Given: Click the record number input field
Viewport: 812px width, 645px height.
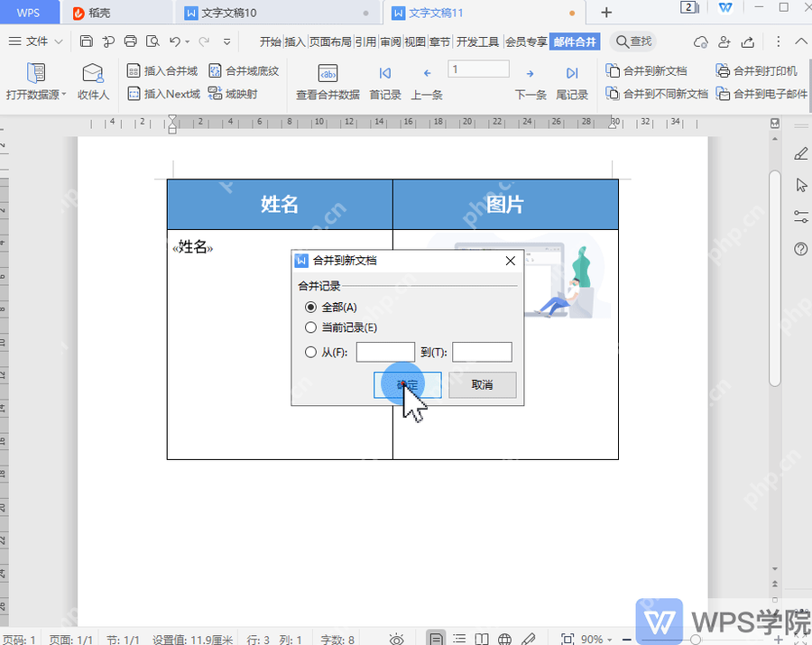Looking at the screenshot, I should click(x=478, y=69).
